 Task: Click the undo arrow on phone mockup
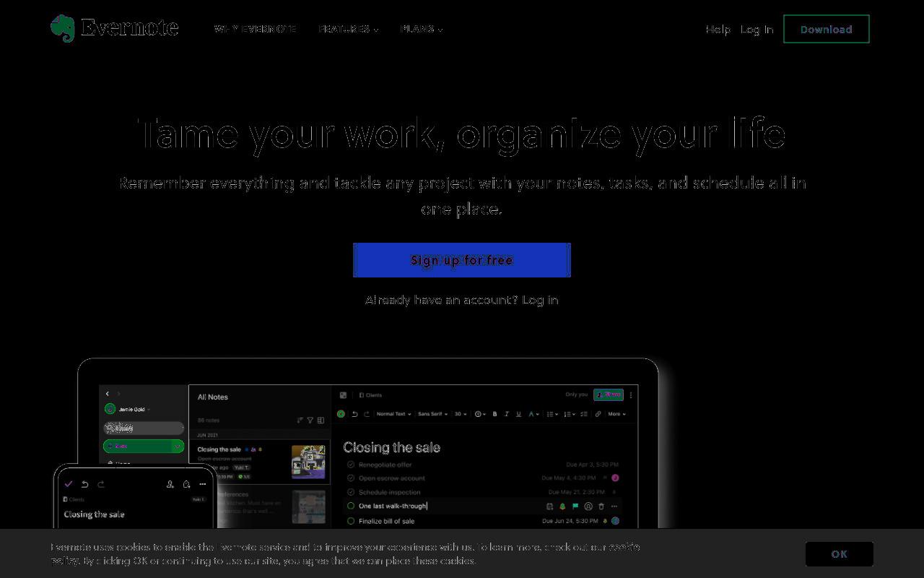pos(84,484)
